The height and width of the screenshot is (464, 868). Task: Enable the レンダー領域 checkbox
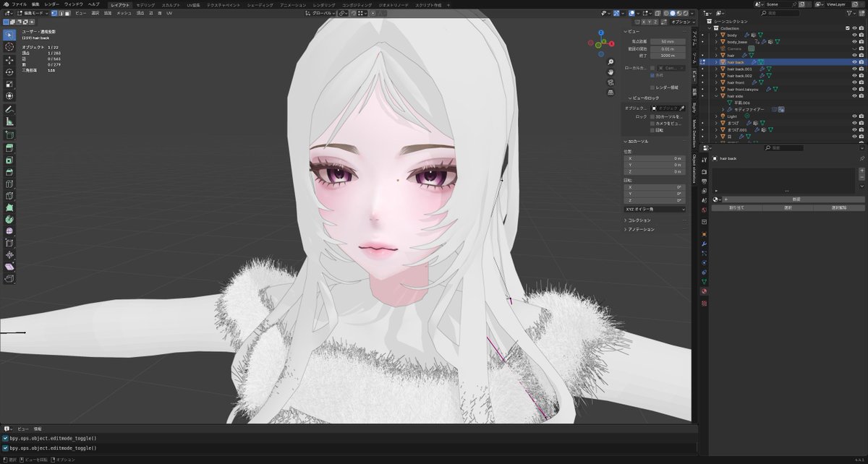pyautogui.click(x=652, y=87)
